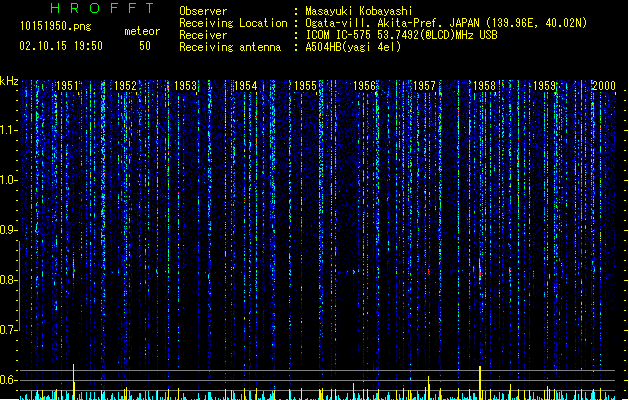Click the 1.0 kHz axis label
The image size is (629, 400).
click(x=8, y=180)
